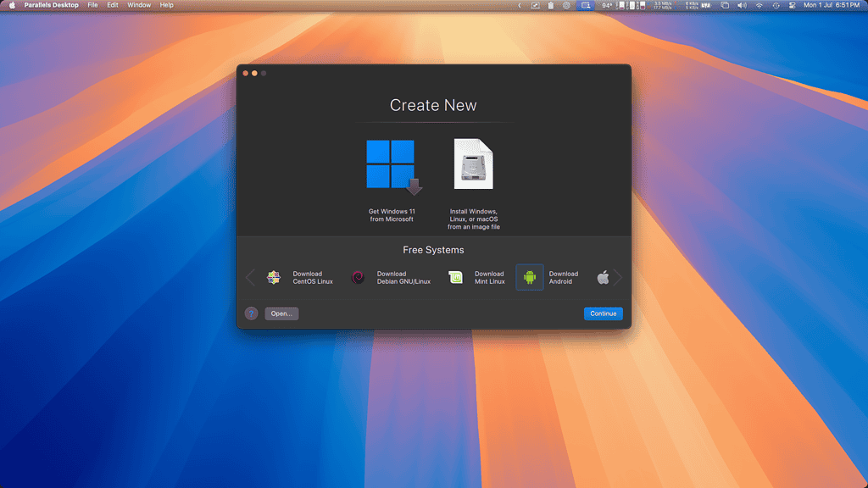Viewport: 868px width, 488px height.
Task: Choose the install from image file icon
Action: (473, 164)
